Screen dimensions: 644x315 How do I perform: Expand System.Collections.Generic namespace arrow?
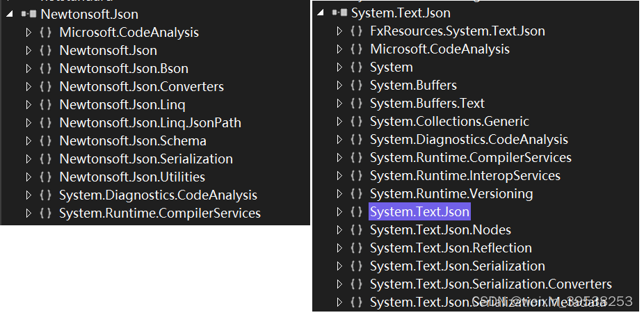coord(339,122)
